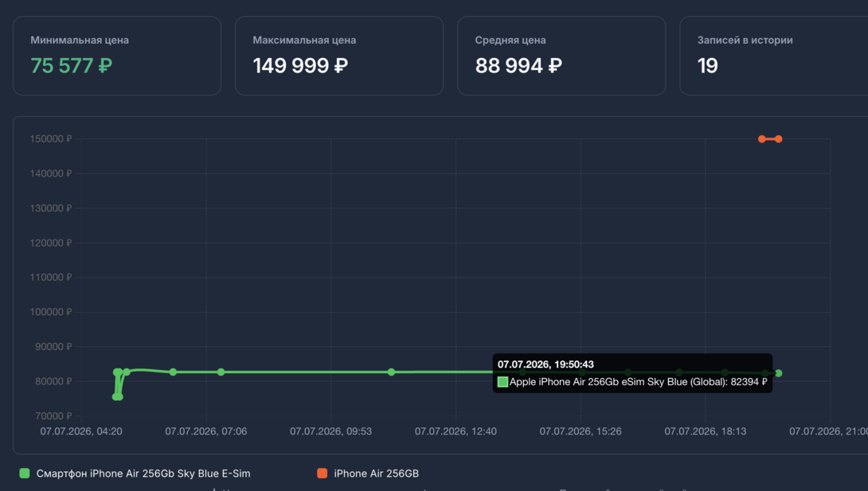Click y-axis label 110000 ₽

point(51,278)
